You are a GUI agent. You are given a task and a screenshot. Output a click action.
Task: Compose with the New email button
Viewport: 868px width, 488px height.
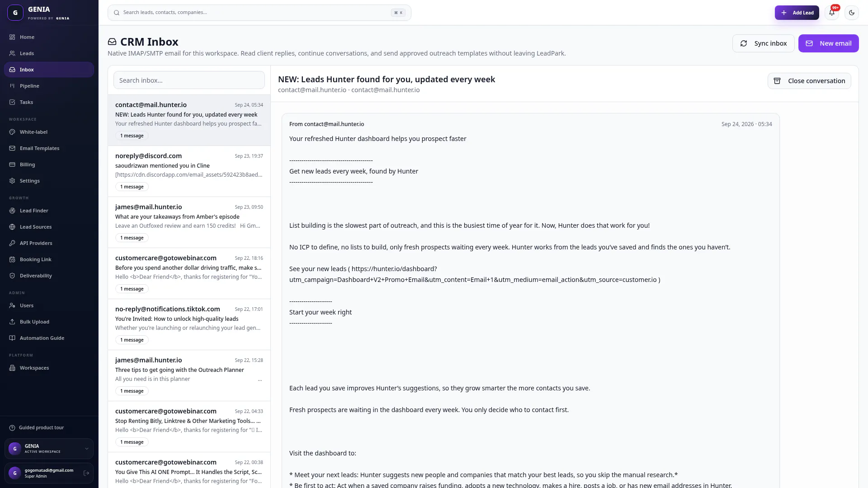click(x=828, y=43)
